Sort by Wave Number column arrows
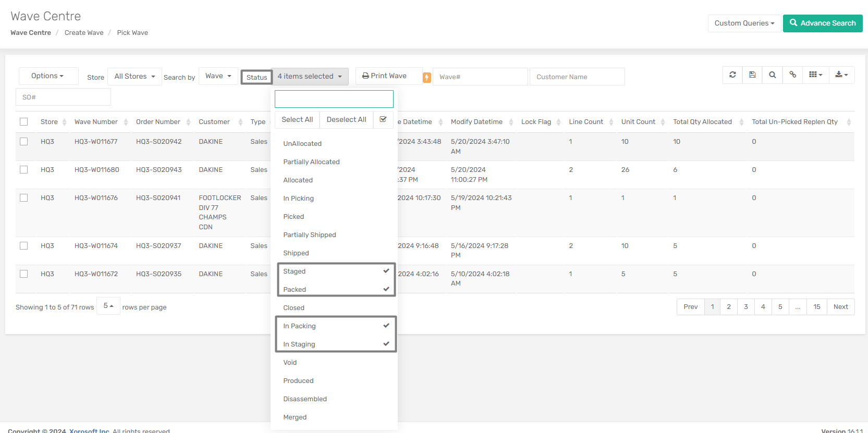Screen dimensions: 868x433 click(x=126, y=122)
